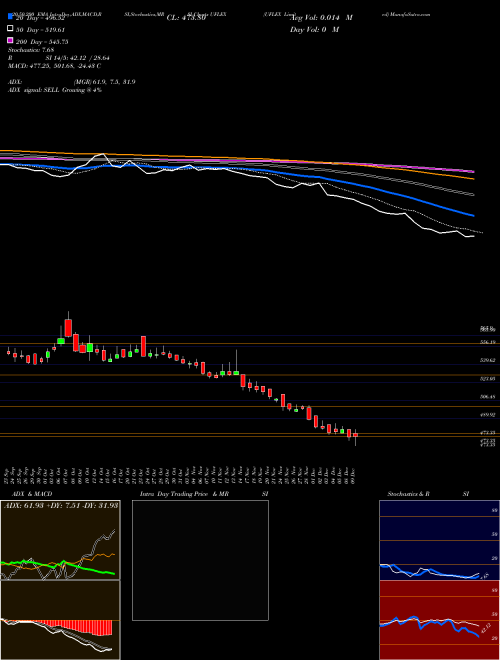Image resolution: width=500 pixels, height=660 pixels.
Task: Click the RSI value 42.12 label
Action: point(486,629)
